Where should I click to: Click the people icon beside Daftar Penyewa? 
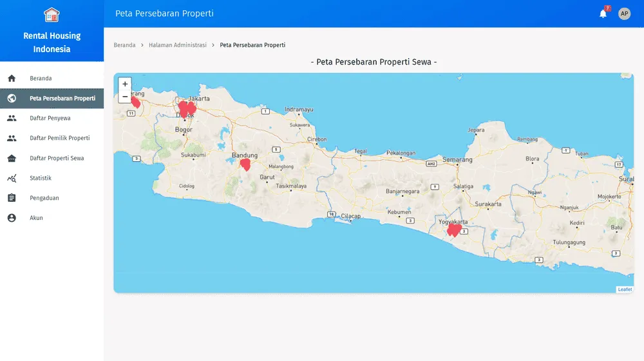(x=12, y=118)
